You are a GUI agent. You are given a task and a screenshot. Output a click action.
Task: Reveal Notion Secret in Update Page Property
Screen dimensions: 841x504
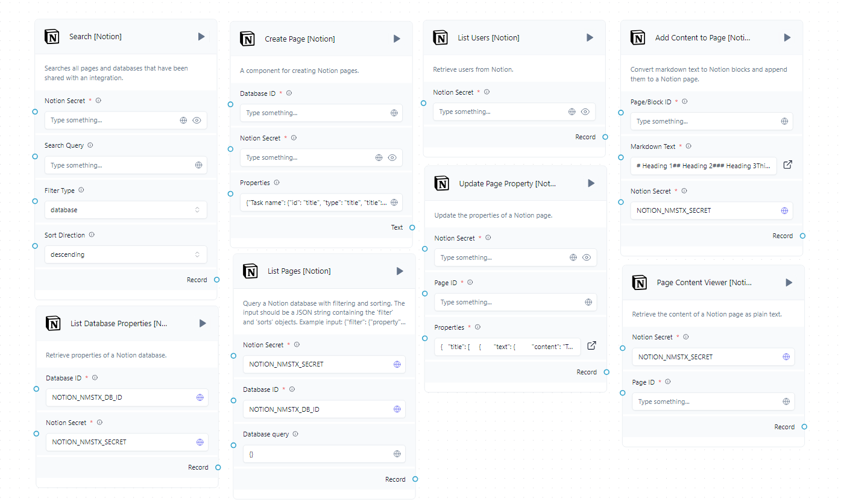[x=587, y=257]
